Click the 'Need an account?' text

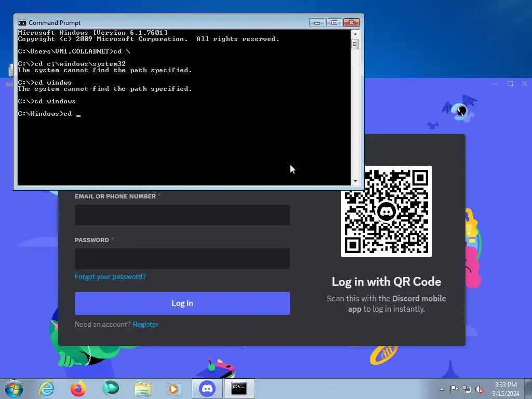[103, 324]
